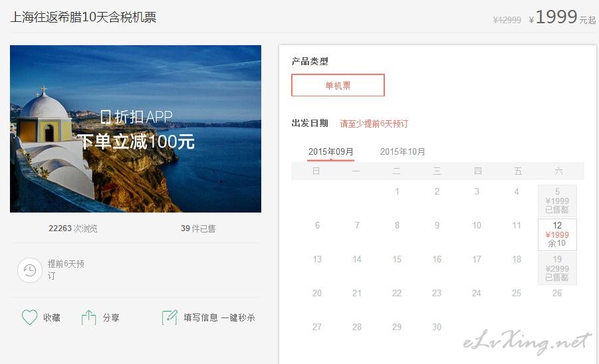The image size is (599, 364).
Task: Click calendar date 26
Action: (x=557, y=294)
